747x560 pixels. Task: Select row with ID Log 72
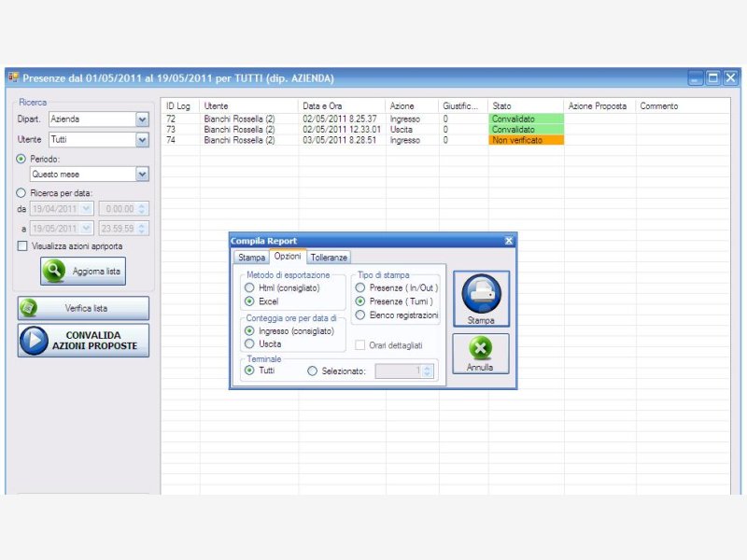point(445,119)
